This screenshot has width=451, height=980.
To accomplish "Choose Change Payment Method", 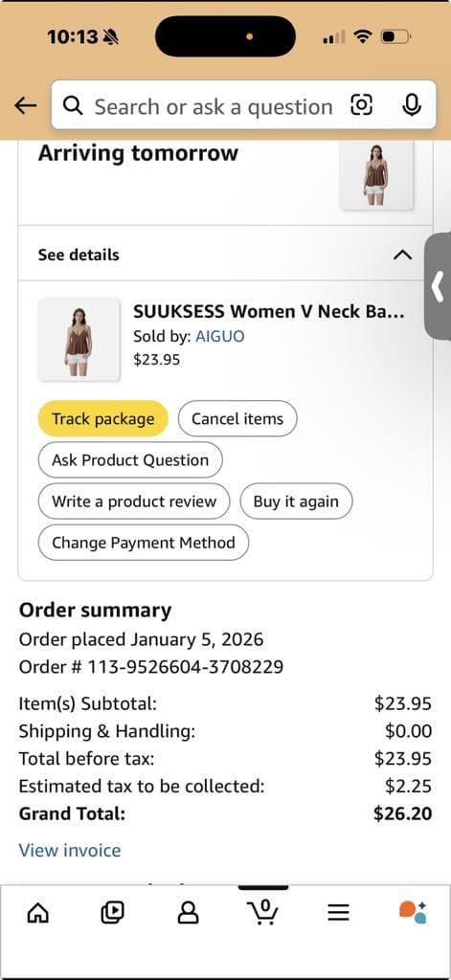I will click(144, 543).
